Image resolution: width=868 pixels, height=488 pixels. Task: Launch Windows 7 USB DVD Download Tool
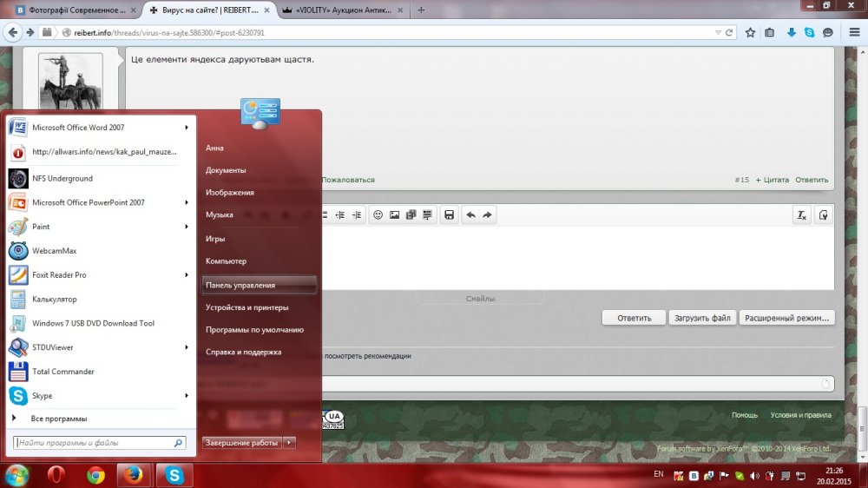(x=100, y=324)
